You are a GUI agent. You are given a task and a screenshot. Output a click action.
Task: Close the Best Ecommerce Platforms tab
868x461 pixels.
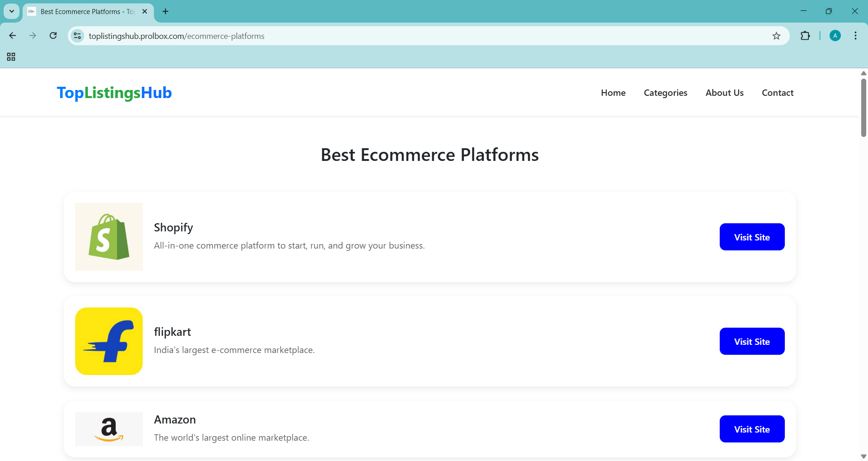click(x=145, y=11)
